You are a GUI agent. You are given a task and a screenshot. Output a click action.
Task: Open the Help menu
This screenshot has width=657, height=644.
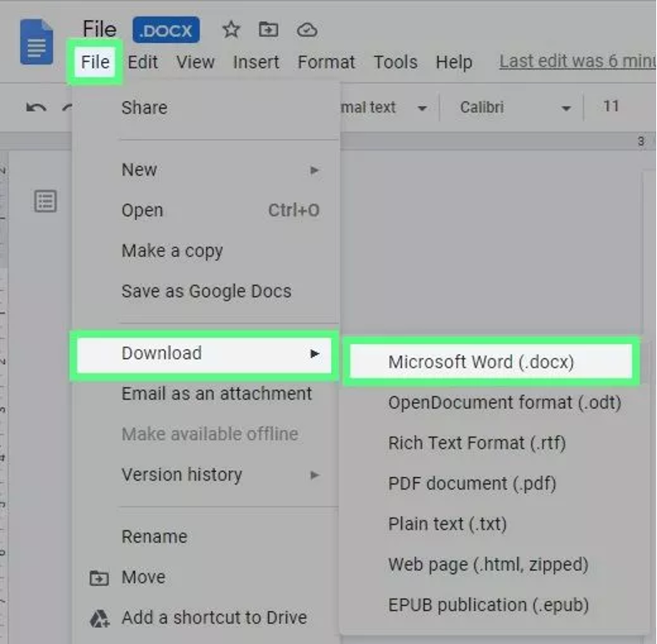click(x=454, y=62)
